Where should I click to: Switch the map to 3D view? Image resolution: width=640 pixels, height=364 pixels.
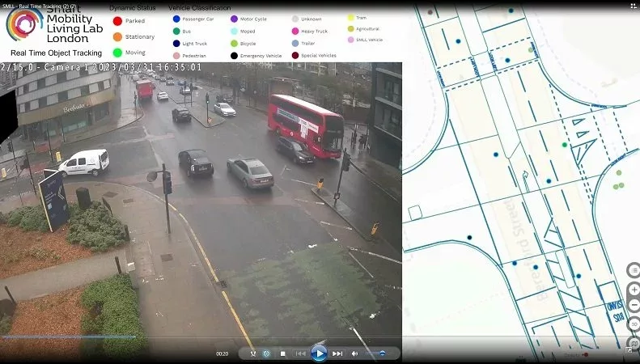[634, 324]
